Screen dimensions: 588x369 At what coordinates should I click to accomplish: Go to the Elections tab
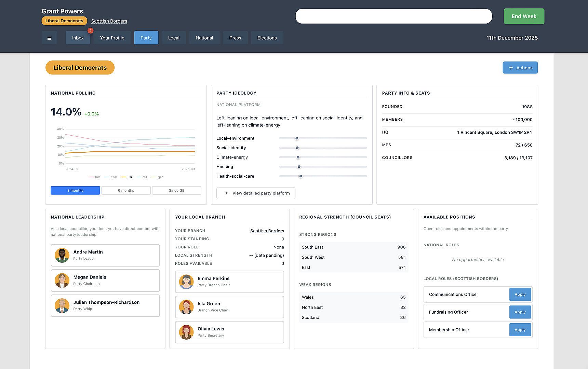[x=267, y=38]
